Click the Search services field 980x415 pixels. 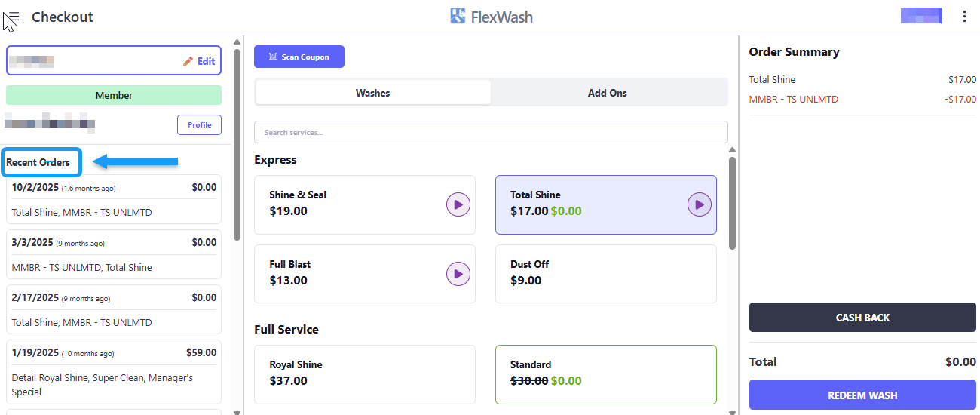pos(491,132)
